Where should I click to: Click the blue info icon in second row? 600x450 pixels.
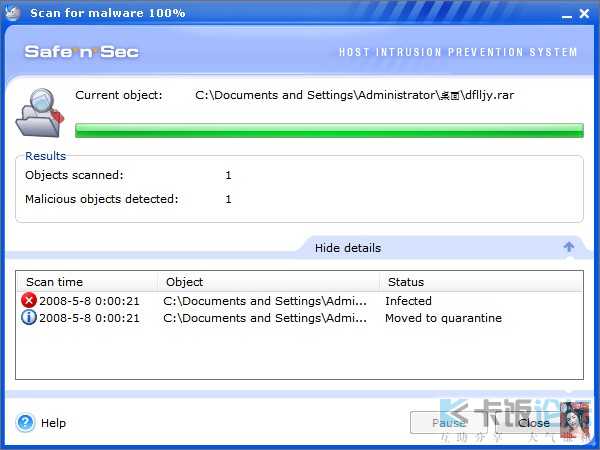point(28,318)
